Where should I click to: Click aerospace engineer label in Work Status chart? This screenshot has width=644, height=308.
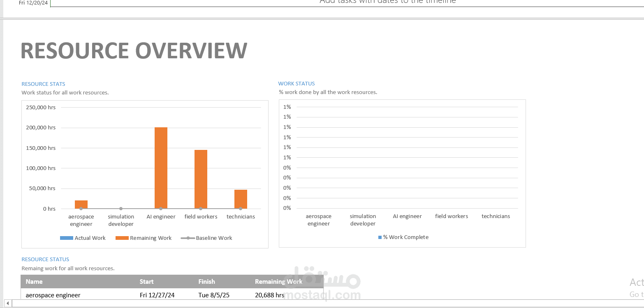point(319,220)
